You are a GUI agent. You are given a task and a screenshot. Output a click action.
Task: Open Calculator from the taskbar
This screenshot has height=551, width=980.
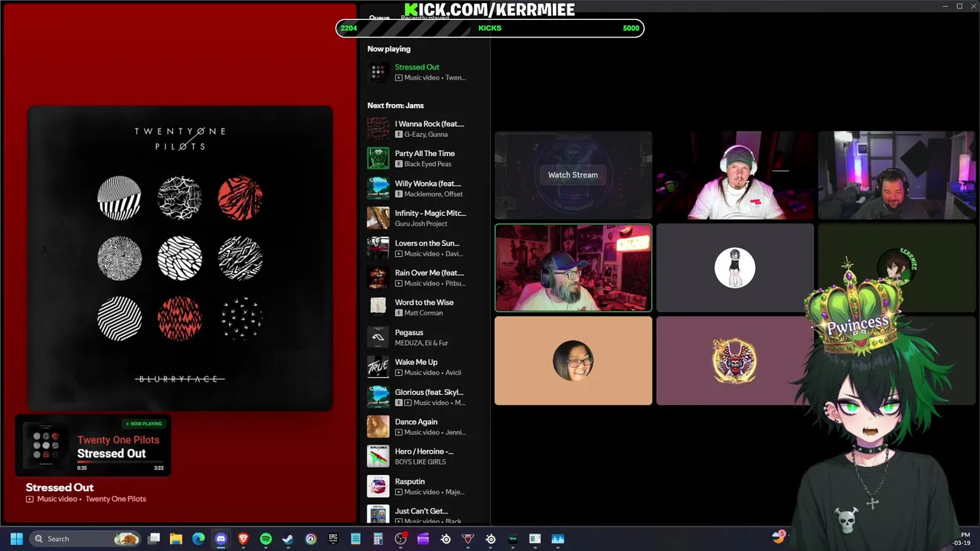[x=378, y=539]
